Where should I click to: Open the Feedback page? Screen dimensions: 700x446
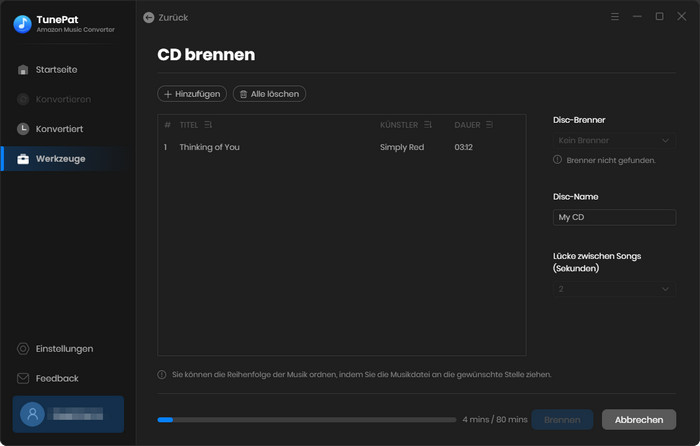[57, 379]
